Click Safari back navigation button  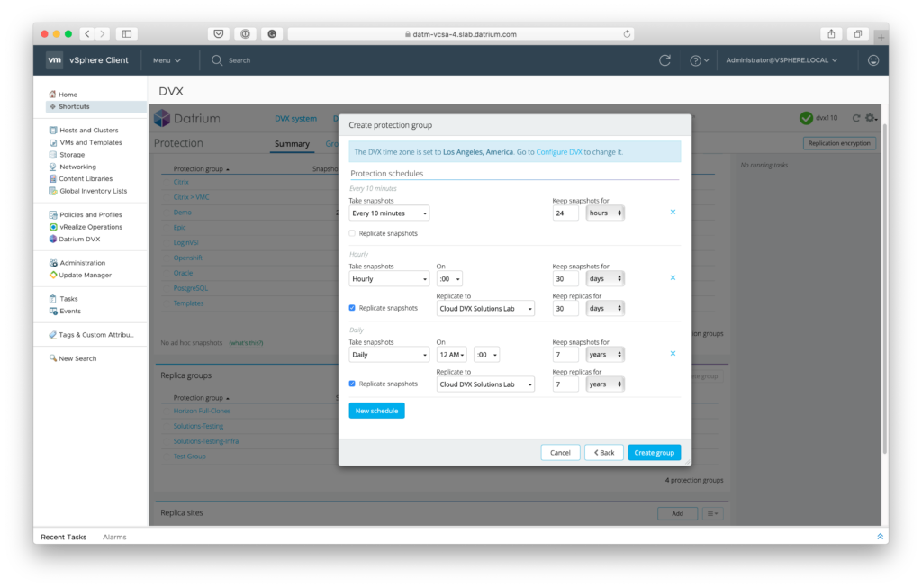tap(87, 33)
